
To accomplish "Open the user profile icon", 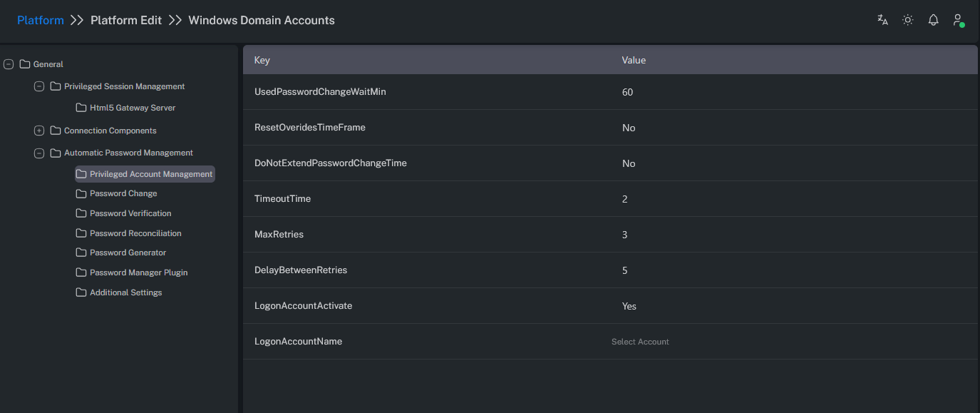I will tap(958, 20).
